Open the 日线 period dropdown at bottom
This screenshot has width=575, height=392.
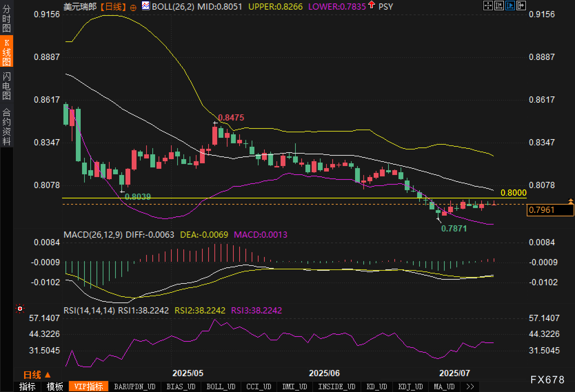click(37, 375)
